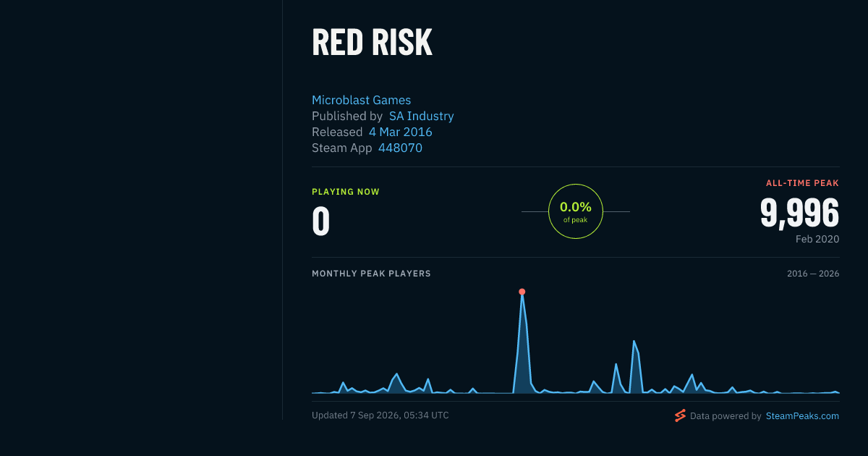The width and height of the screenshot is (868, 456).
Task: Click the Updated 7 Sep 2026 timestamp
Action: pyautogui.click(x=380, y=415)
